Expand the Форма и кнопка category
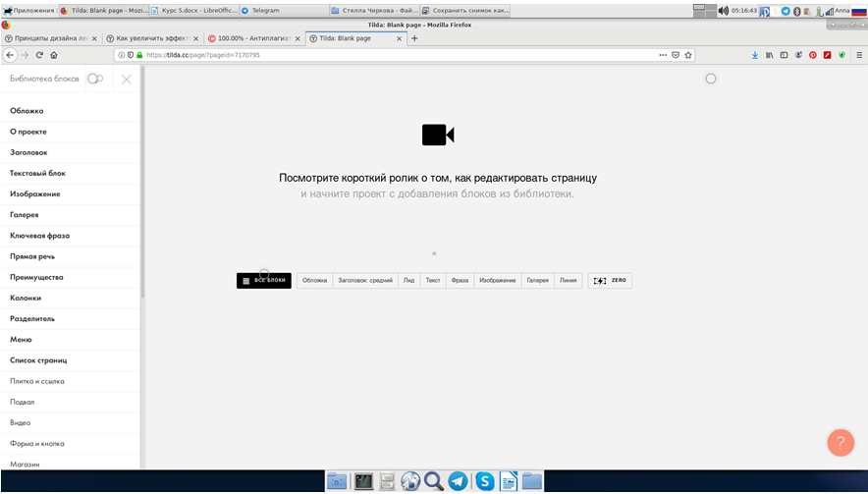Screen dimensions: 868x494 click(37, 443)
